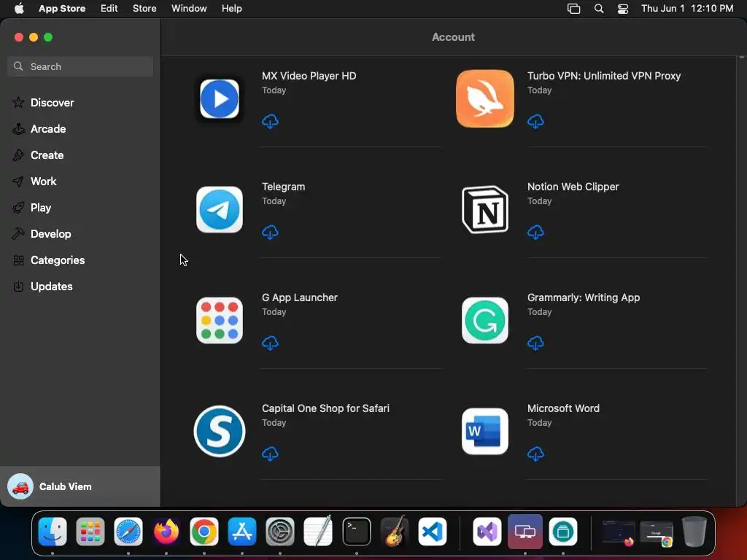Download Grammarly: Writing App cloud icon
Viewport: 747px width, 560px height.
[x=535, y=343]
